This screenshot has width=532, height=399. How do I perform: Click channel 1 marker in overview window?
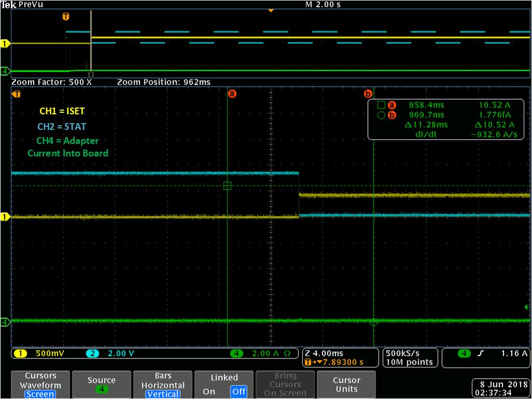tap(5, 44)
